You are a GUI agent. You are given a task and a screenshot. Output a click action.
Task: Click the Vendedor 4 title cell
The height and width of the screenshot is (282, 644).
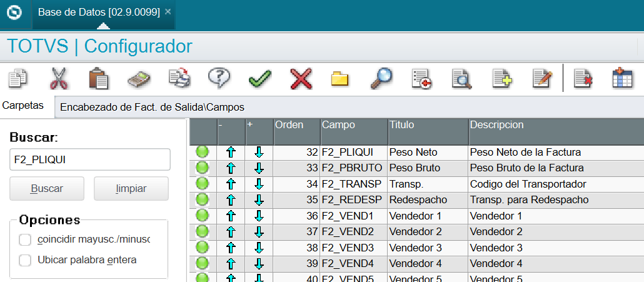(428, 263)
